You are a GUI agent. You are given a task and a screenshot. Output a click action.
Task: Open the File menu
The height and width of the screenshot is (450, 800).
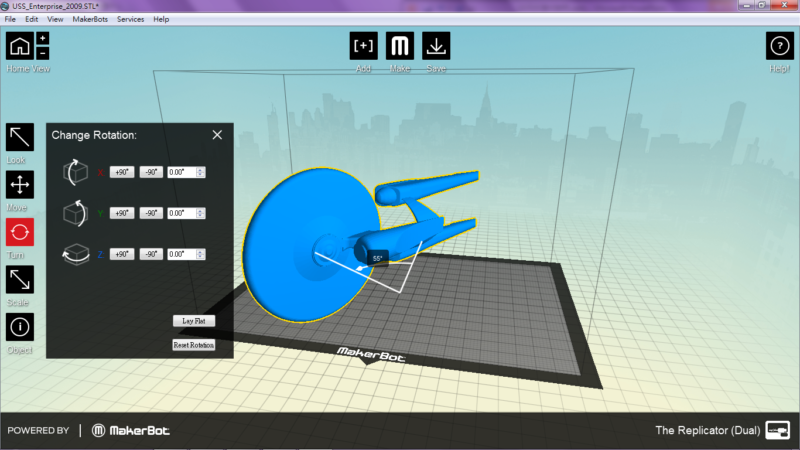point(10,19)
